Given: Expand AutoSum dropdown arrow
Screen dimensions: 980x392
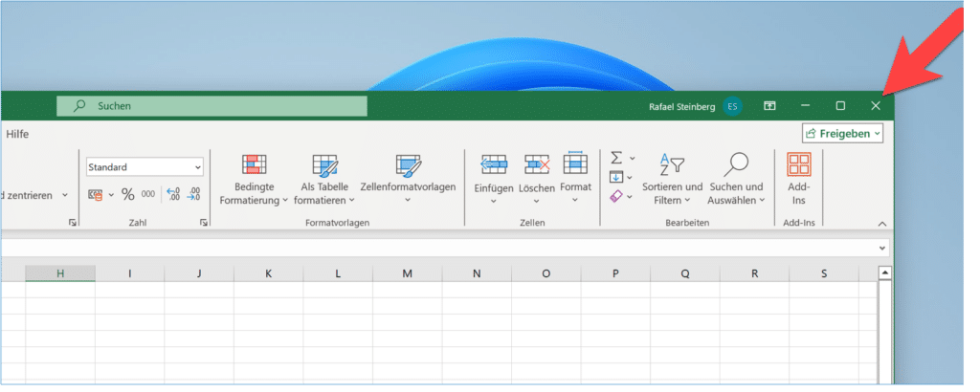Looking at the screenshot, I should click(632, 159).
